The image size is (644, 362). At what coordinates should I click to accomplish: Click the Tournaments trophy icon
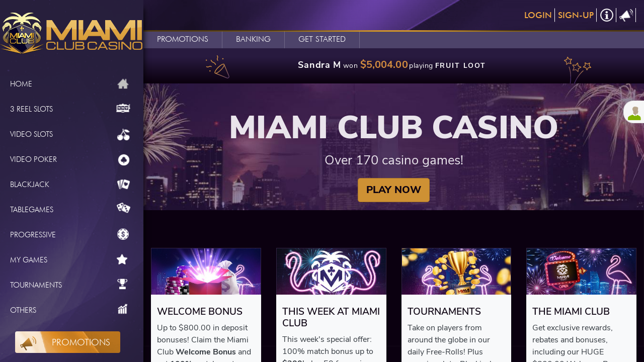pyautogui.click(x=122, y=284)
